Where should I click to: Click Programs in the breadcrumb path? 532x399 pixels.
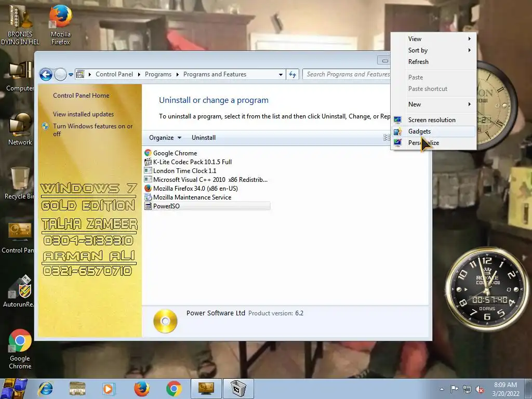tap(158, 74)
